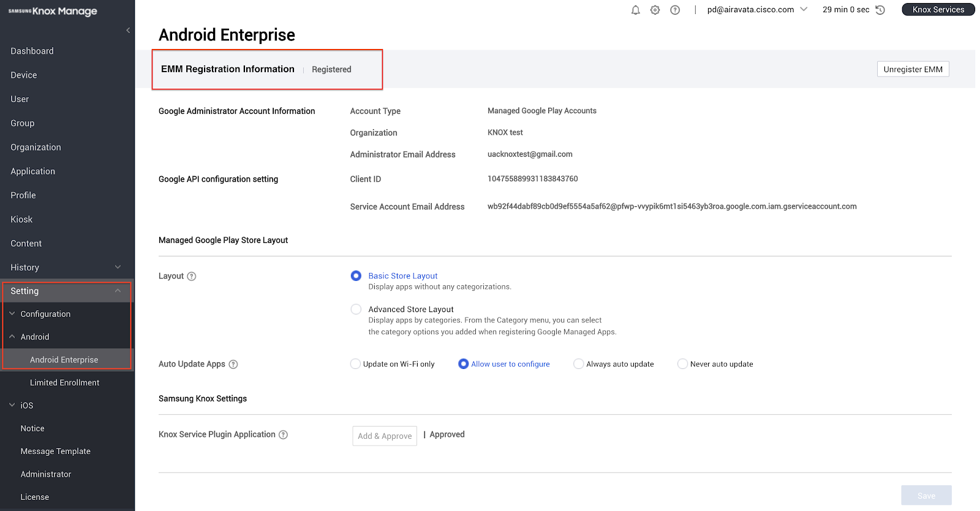This screenshot has height=511, width=980.
Task: Select Basic Store Layout radio button
Action: tap(356, 276)
